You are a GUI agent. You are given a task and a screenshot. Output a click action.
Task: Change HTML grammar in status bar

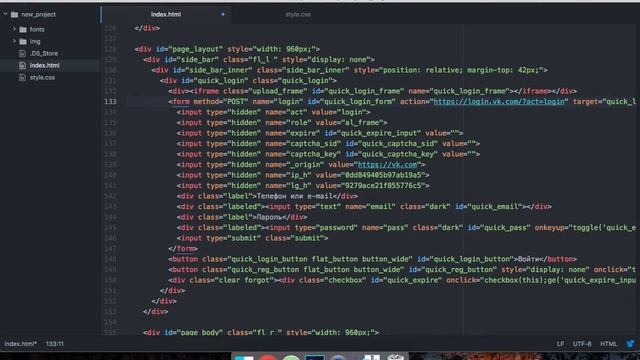[609, 344]
